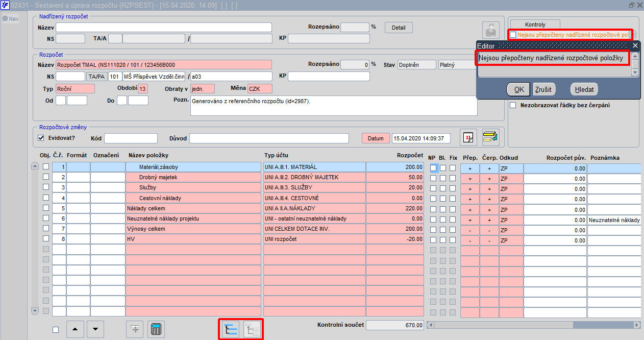
Task: Click the Měna field showing CZK
Action: [x=260, y=89]
